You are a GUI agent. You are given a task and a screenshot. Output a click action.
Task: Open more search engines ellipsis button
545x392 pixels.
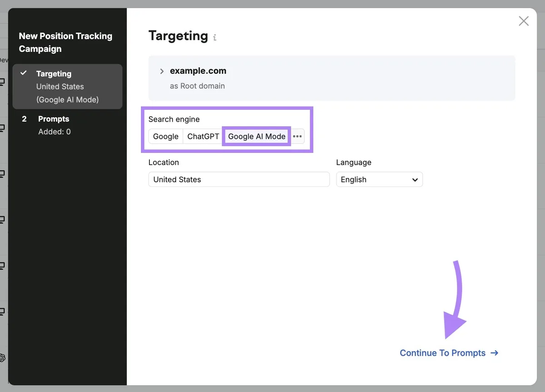click(297, 136)
